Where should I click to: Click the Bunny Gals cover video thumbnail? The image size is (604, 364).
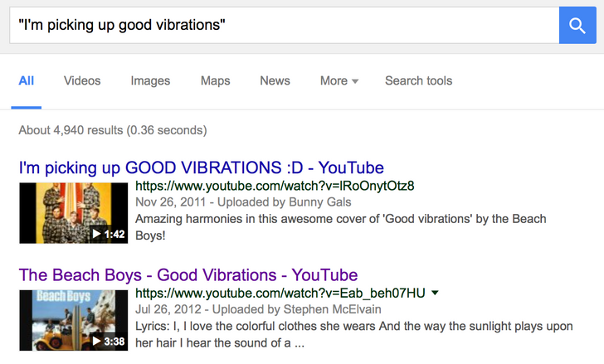[73, 212]
